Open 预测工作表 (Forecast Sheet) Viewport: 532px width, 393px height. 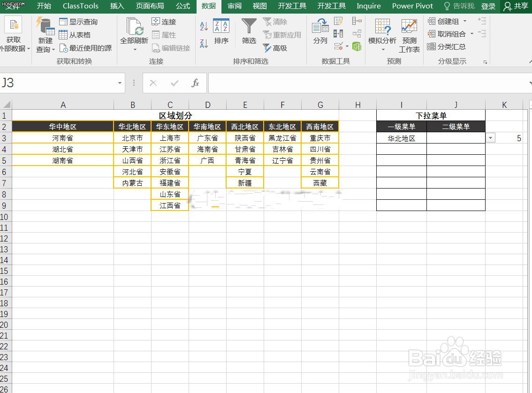(x=409, y=35)
